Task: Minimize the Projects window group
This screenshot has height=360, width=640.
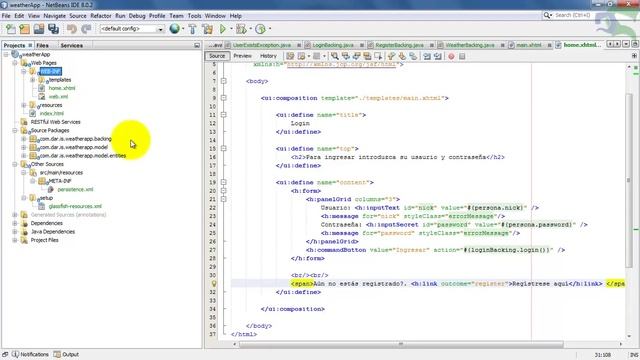Action: click(x=197, y=45)
